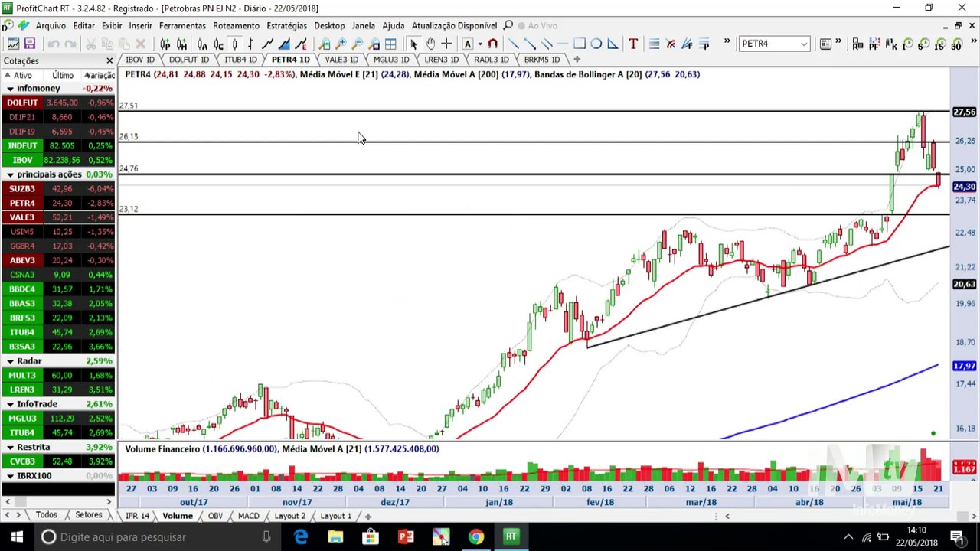Image resolution: width=980 pixels, height=551 pixels.
Task: Collapse the principais ações group
Action: (10, 174)
